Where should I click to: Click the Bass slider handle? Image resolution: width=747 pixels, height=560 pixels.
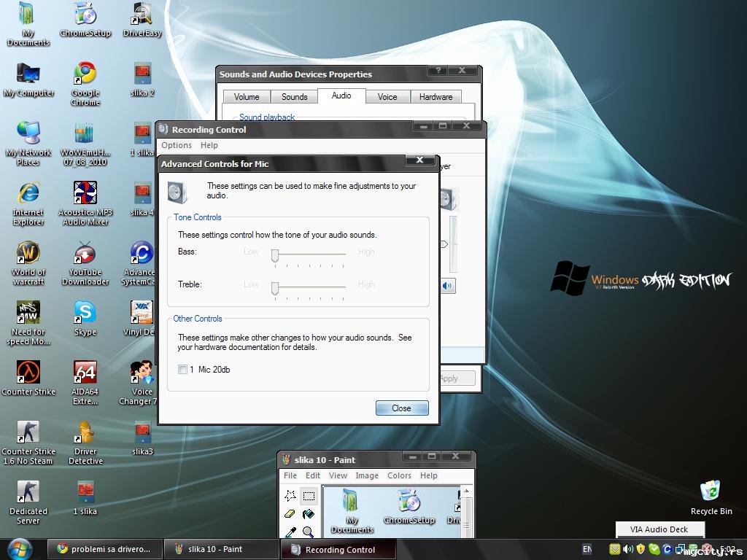click(x=275, y=256)
